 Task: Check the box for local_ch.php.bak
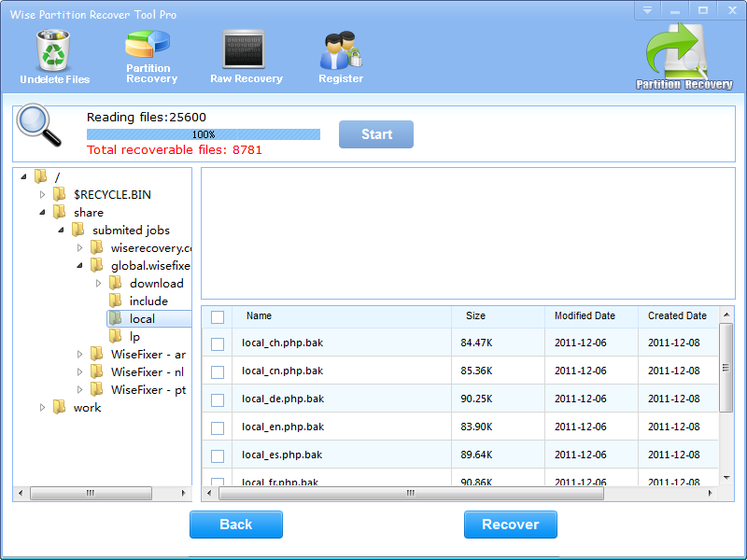pos(218,343)
